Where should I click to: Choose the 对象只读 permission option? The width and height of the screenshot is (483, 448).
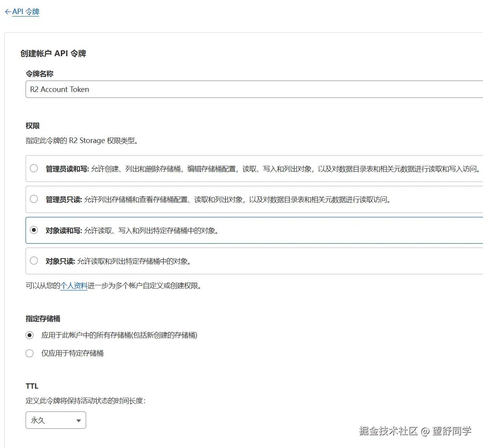34,260
